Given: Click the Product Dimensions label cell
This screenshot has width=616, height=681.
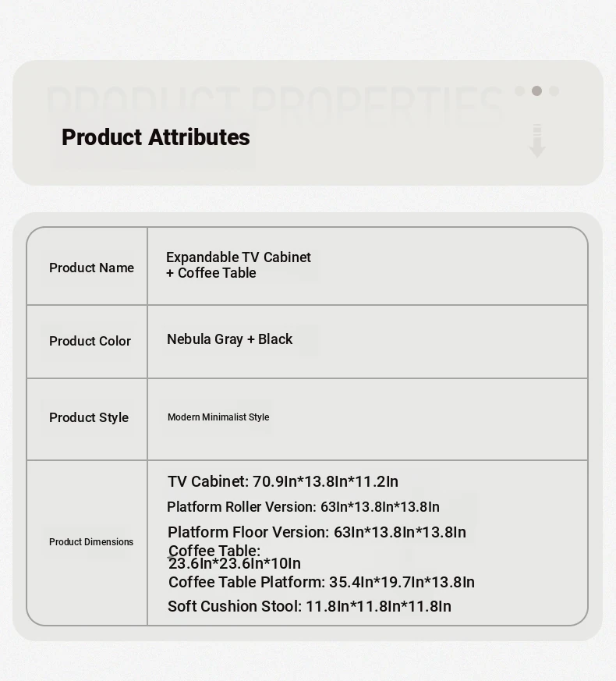Looking at the screenshot, I should point(87,542).
